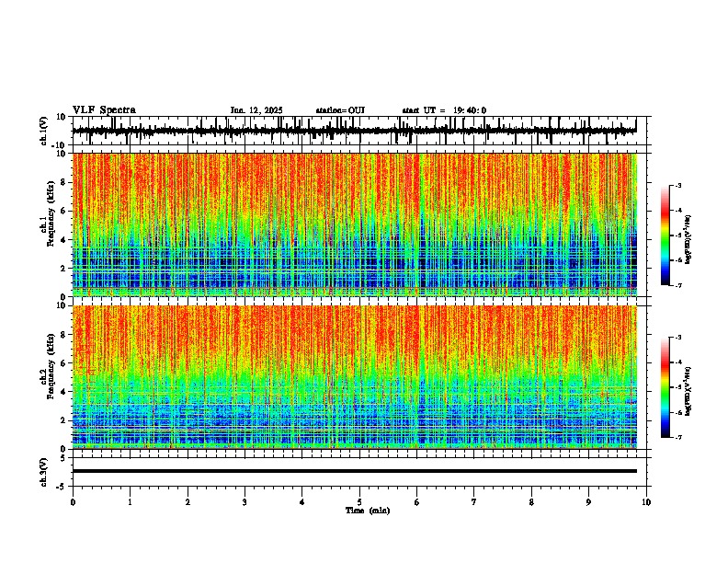This screenshot has width=728, height=563.
Task: Click the "station=" text in the header
Action: [x=332, y=110]
